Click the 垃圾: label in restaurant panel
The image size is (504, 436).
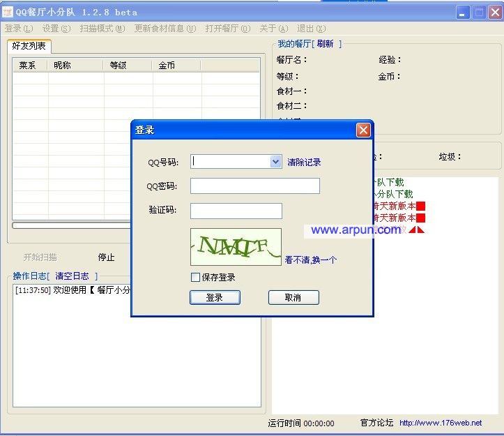450,157
